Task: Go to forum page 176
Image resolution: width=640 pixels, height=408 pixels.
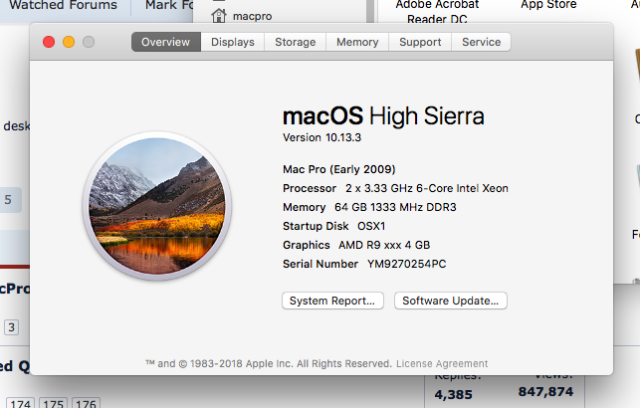Action: point(86,403)
